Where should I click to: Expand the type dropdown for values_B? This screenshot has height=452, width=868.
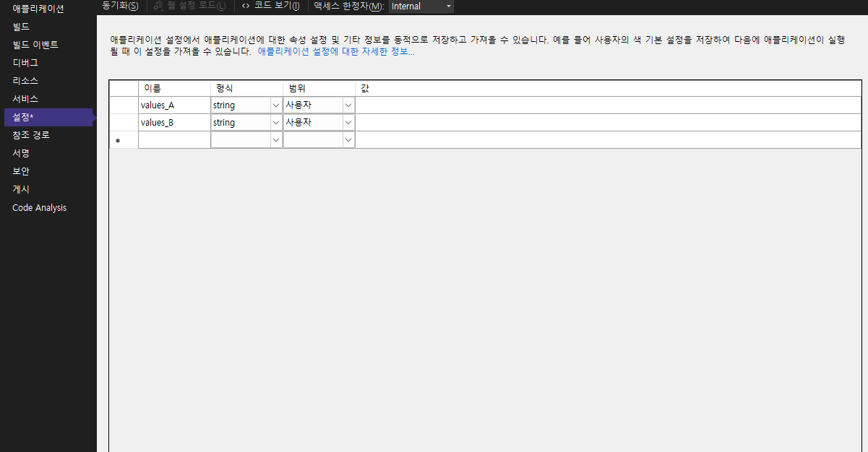pos(276,123)
